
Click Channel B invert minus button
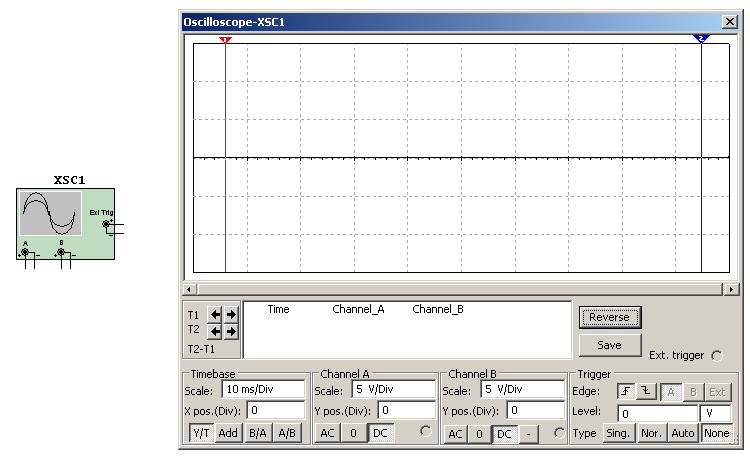click(x=528, y=434)
